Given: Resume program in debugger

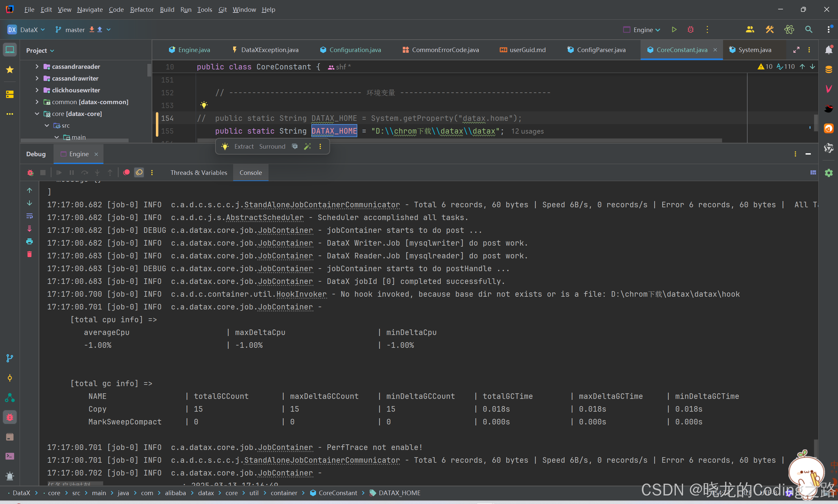Looking at the screenshot, I should 59,173.
